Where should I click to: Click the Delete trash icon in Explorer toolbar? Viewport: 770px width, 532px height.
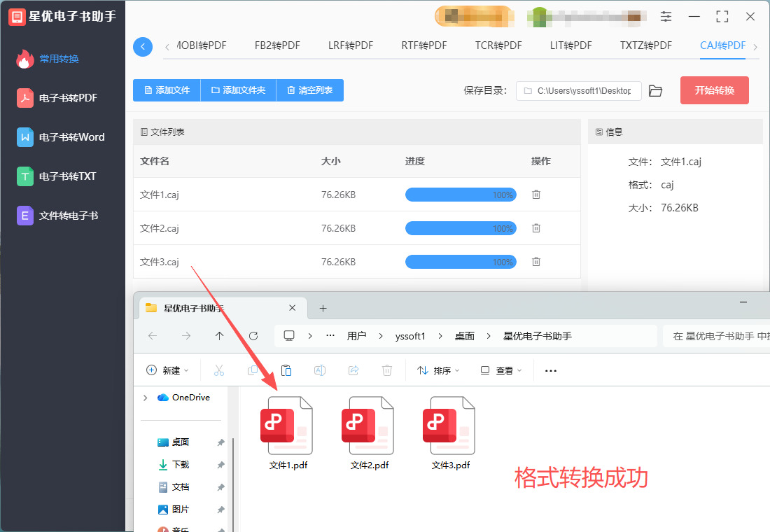[x=387, y=370]
